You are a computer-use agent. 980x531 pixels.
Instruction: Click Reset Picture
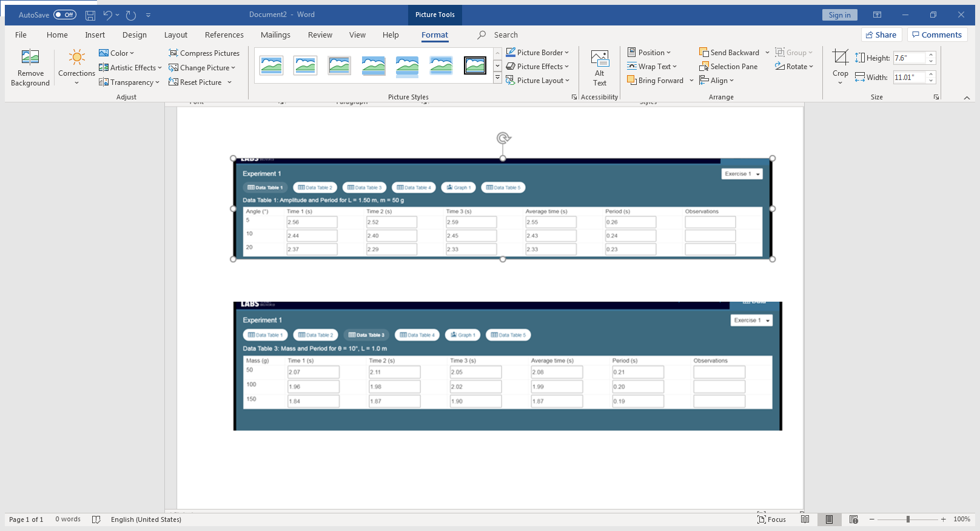195,82
